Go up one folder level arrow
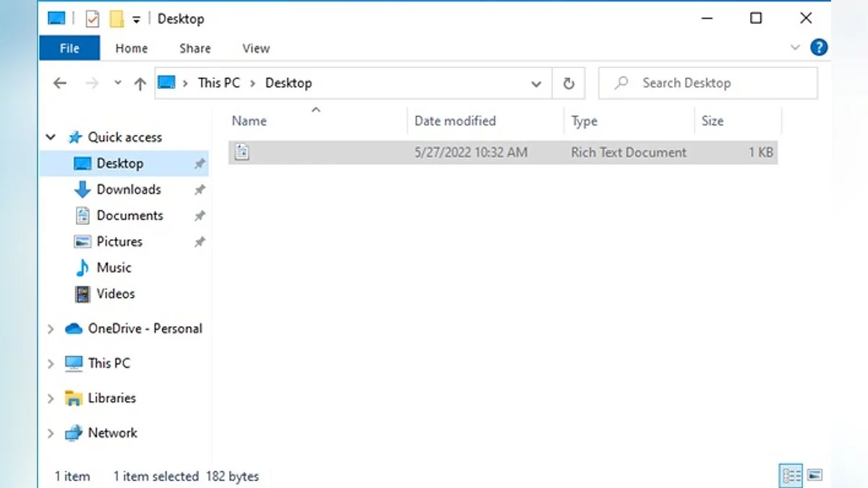 coord(140,83)
